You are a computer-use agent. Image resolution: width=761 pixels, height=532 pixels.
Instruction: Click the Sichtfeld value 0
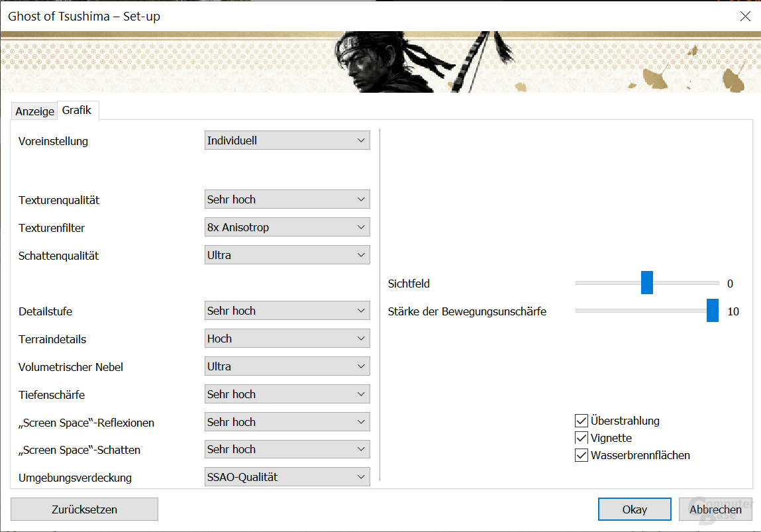pos(730,284)
